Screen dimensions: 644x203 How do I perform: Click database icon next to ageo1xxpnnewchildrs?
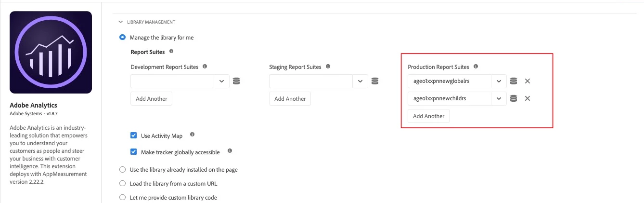514,98
